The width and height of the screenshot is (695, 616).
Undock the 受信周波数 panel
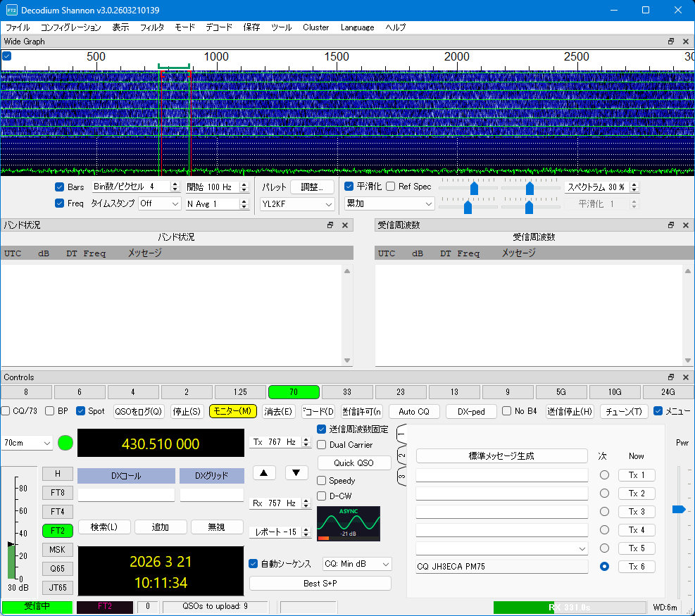point(671,225)
